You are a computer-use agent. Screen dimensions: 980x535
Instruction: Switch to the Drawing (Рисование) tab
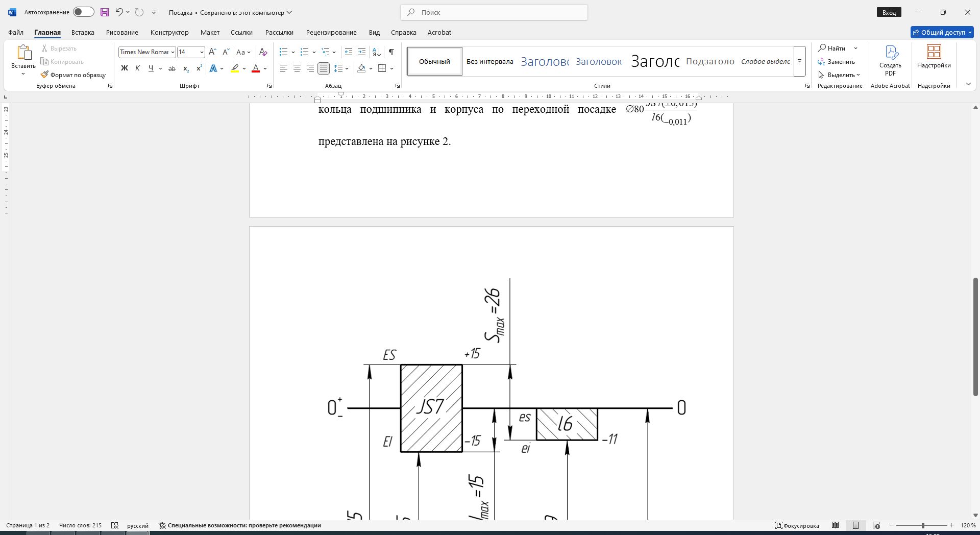(122, 32)
